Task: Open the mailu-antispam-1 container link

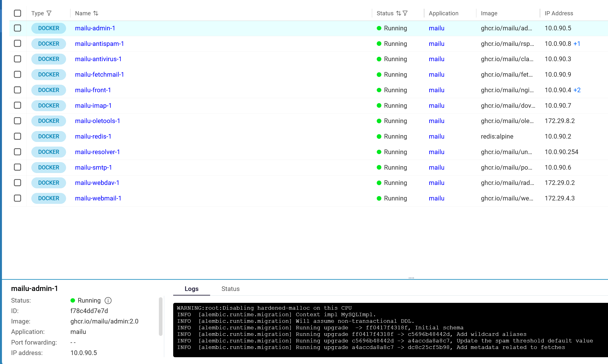Action: coord(99,44)
